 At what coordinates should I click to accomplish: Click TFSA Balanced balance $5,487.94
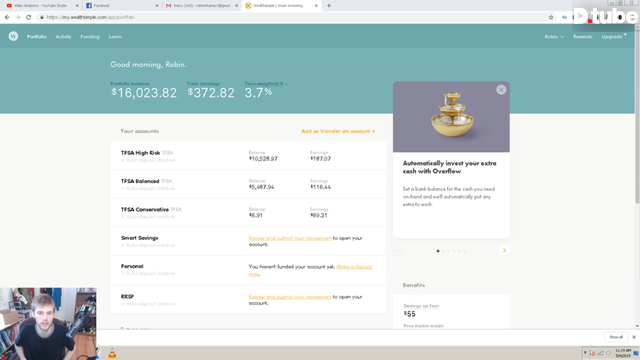262,187
